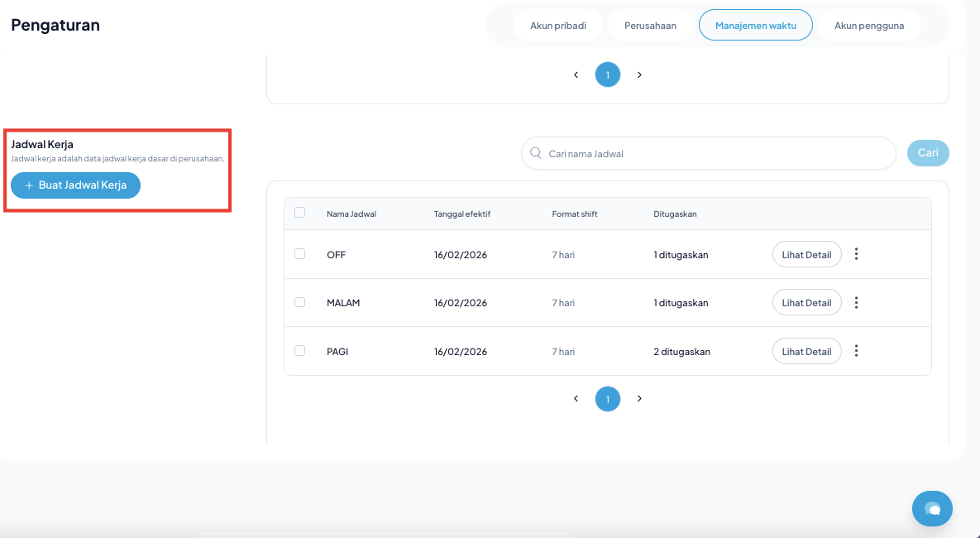View details of the MALAM schedule
This screenshot has width=980, height=538.
point(806,303)
